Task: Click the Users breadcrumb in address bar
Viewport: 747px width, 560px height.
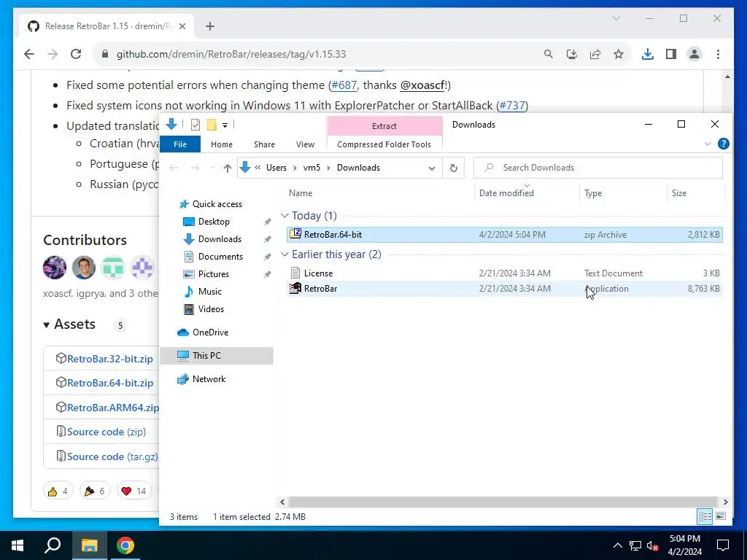Action: tap(276, 168)
